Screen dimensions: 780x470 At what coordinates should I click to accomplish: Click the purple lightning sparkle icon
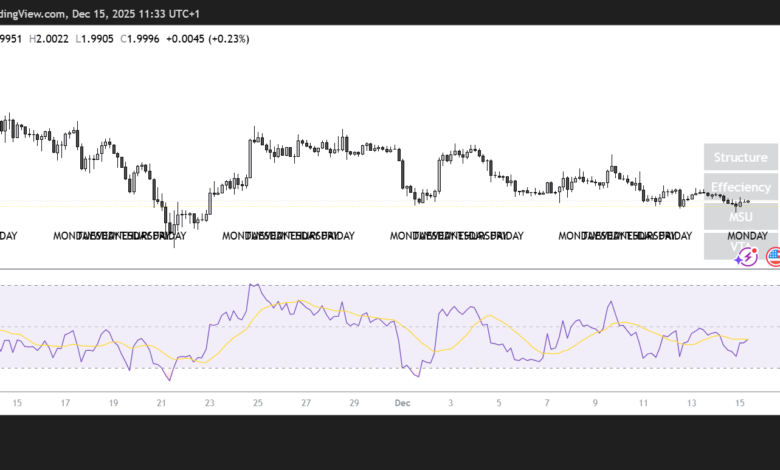pyautogui.click(x=744, y=257)
